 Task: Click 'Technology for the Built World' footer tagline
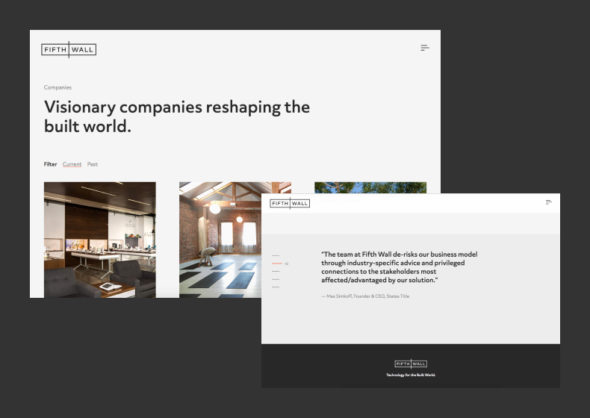point(411,375)
